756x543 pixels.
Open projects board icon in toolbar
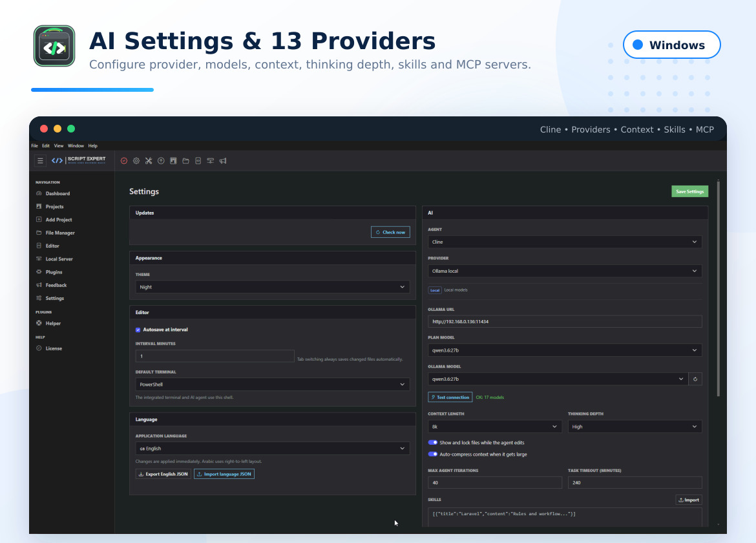(173, 161)
